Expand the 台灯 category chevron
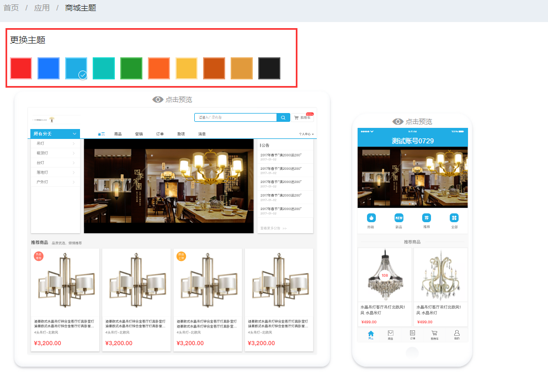 [74, 163]
